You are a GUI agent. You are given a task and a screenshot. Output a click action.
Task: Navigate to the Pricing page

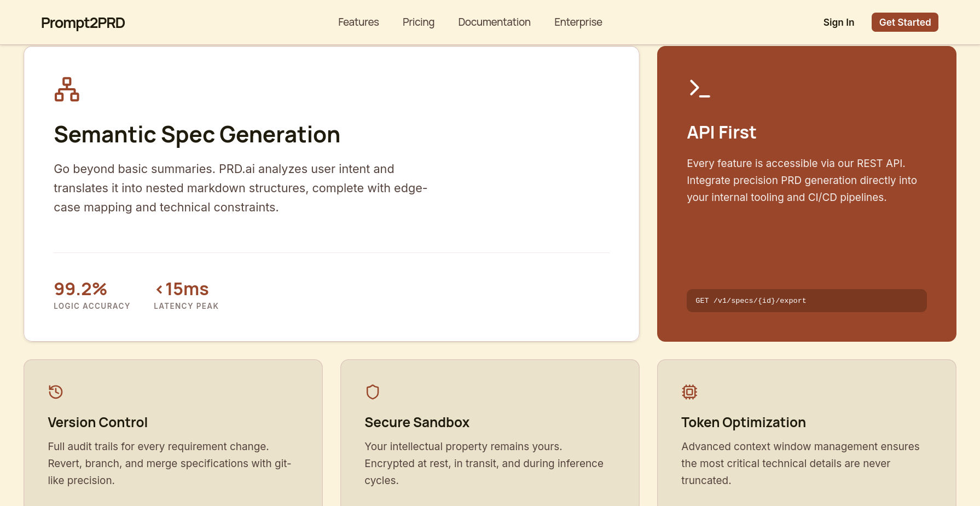click(x=418, y=22)
